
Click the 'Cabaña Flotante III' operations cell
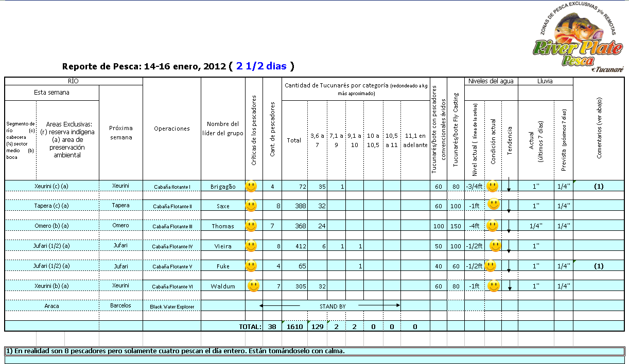click(172, 226)
